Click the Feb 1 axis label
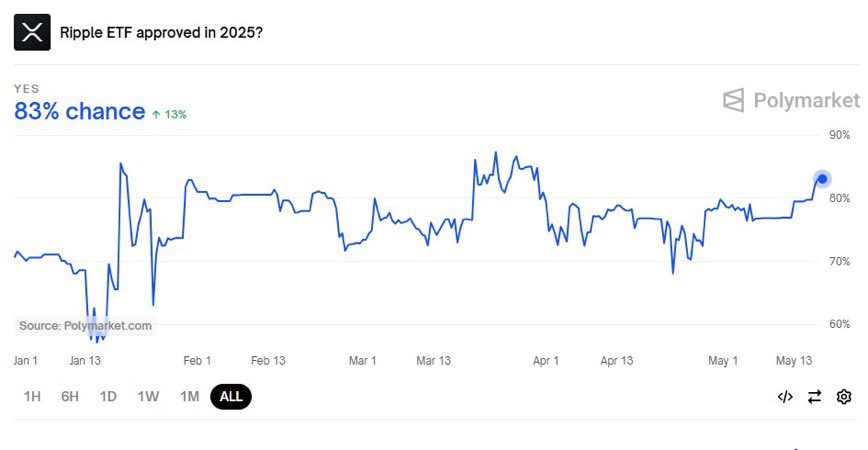This screenshot has width=868, height=450. click(197, 361)
